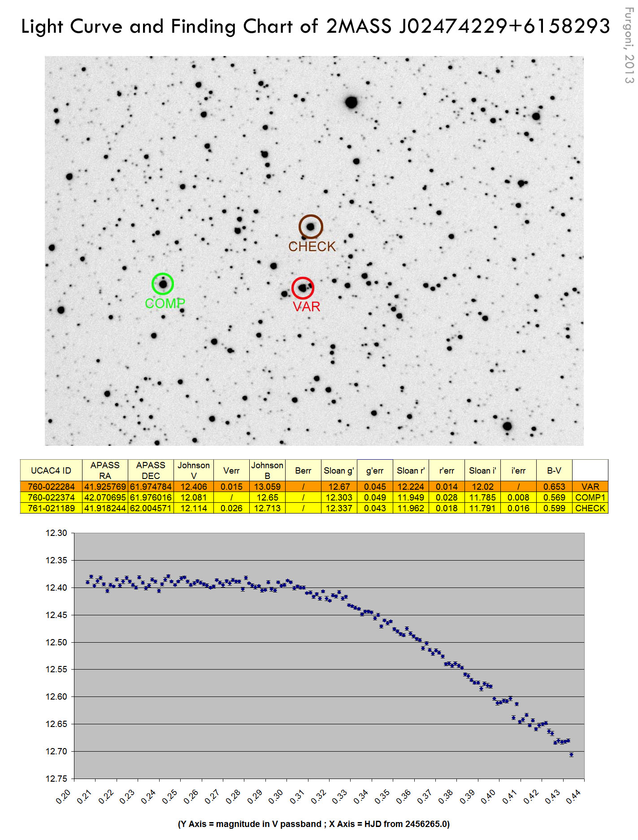The width and height of the screenshot is (638, 840).
Task: Click y-axis label "12.75"
Action: pyautogui.click(x=56, y=779)
